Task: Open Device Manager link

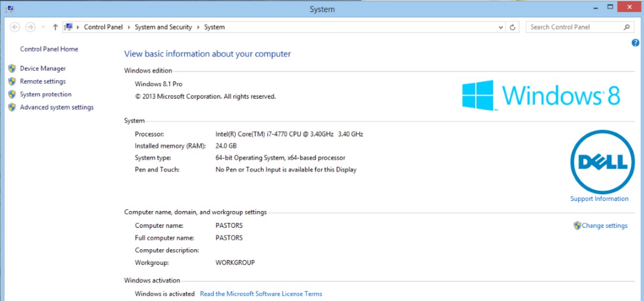Action: point(43,69)
